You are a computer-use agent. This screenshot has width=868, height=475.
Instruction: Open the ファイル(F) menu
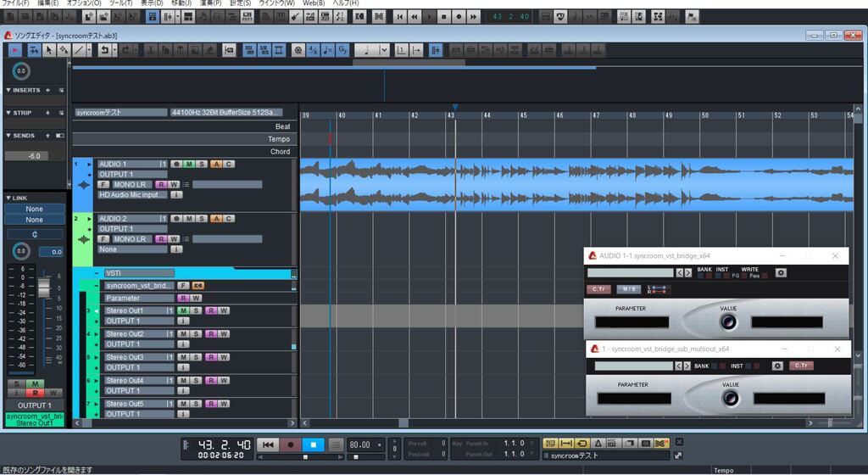click(15, 3)
